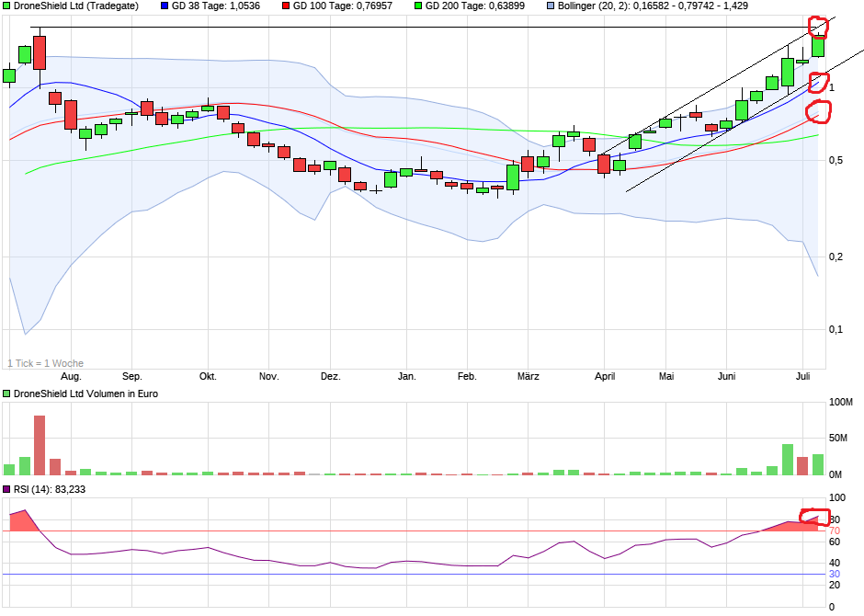The height and width of the screenshot is (616, 864).
Task: Click the Jan. month label
Action: 406,376
